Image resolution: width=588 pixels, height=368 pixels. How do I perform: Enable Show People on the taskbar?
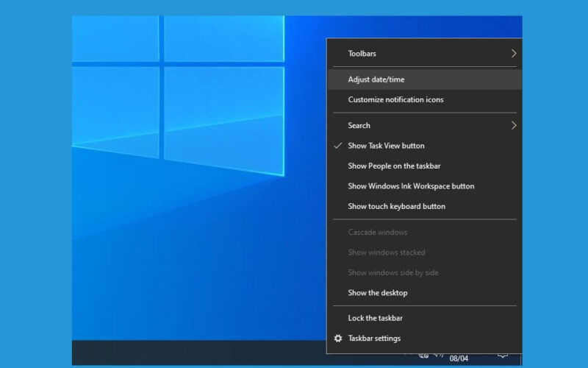point(425,166)
